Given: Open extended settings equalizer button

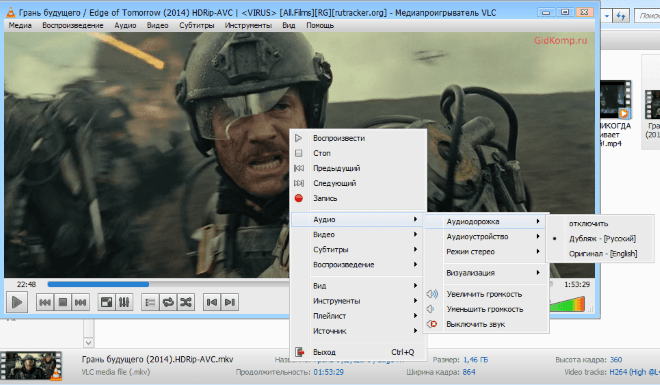Looking at the screenshot, I should point(124,302).
